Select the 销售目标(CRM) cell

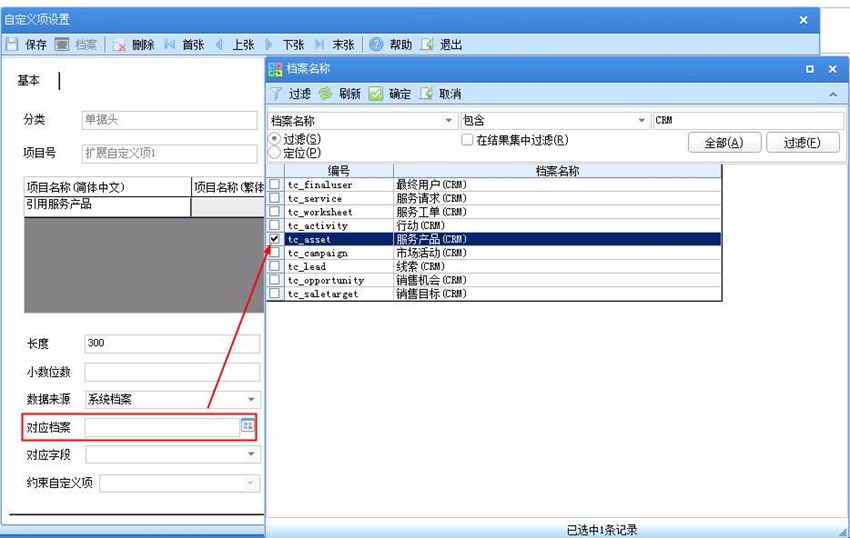pyautogui.click(x=558, y=293)
